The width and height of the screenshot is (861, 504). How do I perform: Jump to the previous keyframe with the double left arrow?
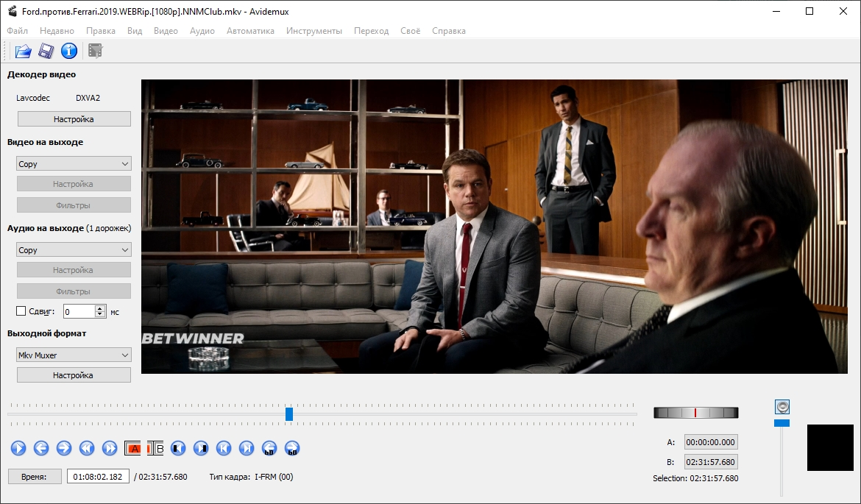tap(87, 449)
